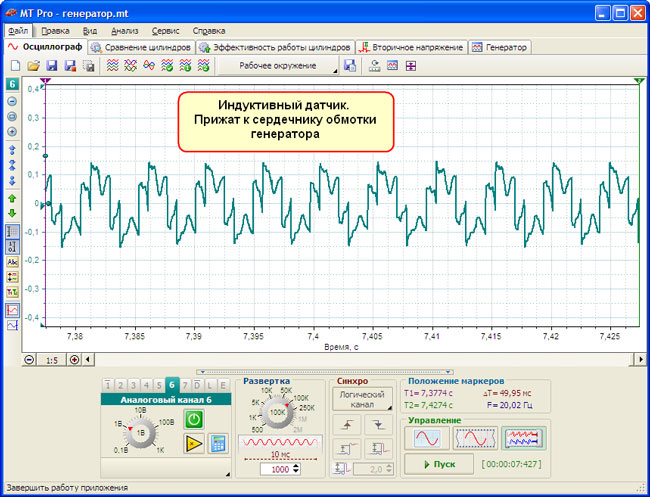Image resolution: width=650 pixels, height=497 pixels.
Task: Click the Развертка sweep rate rotary knob
Action: click(278, 411)
